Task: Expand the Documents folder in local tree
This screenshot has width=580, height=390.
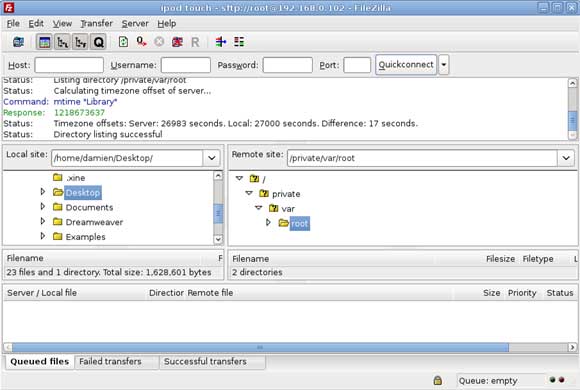Action: pyautogui.click(x=43, y=206)
